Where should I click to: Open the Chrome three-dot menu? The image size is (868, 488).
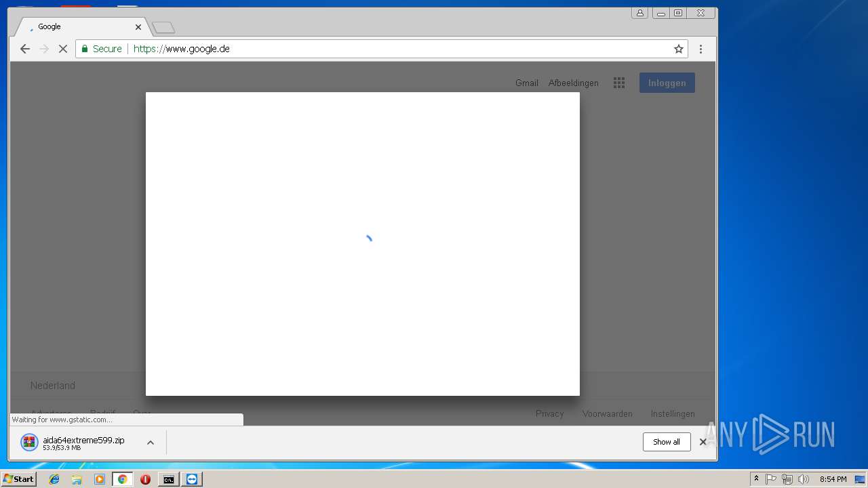(x=701, y=49)
